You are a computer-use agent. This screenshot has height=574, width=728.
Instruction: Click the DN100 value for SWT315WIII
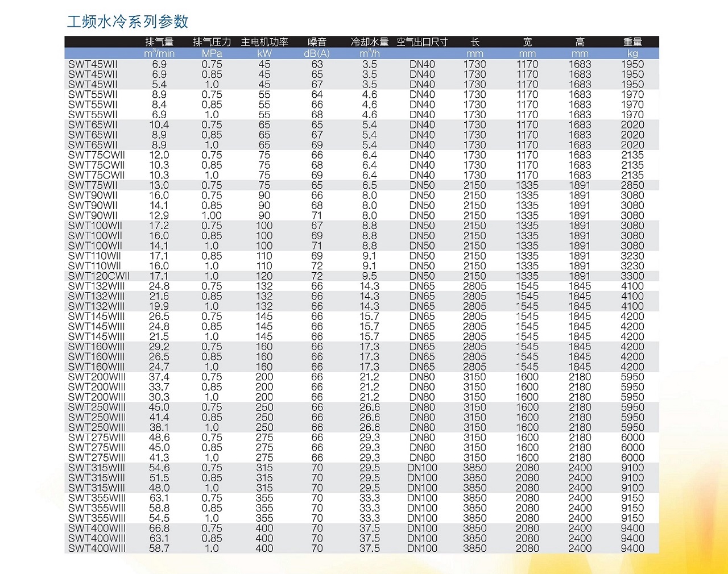pos(421,467)
